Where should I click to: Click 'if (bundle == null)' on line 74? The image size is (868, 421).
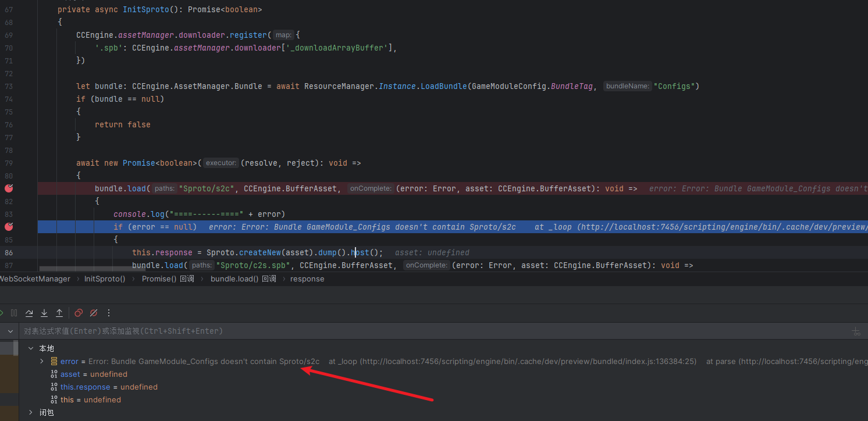120,99
